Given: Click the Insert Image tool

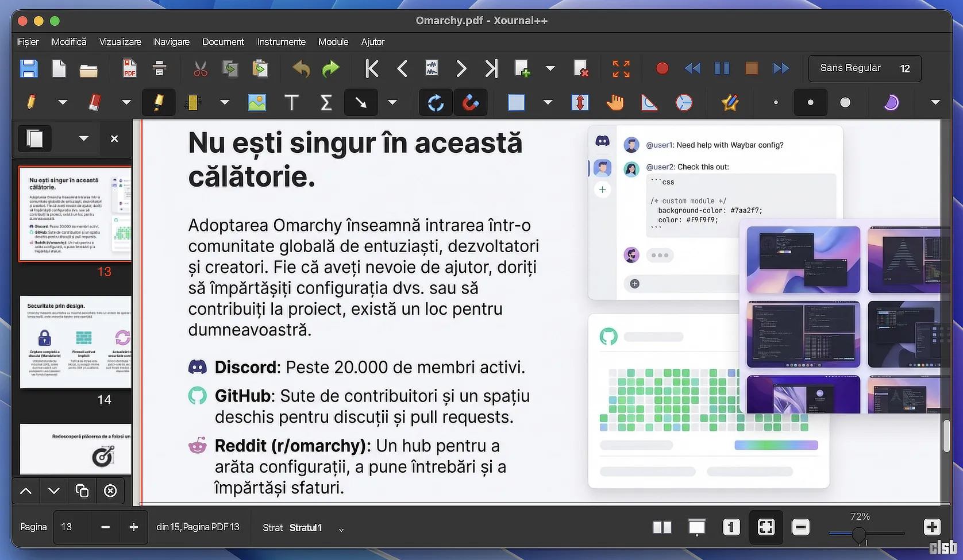Looking at the screenshot, I should pyautogui.click(x=257, y=103).
